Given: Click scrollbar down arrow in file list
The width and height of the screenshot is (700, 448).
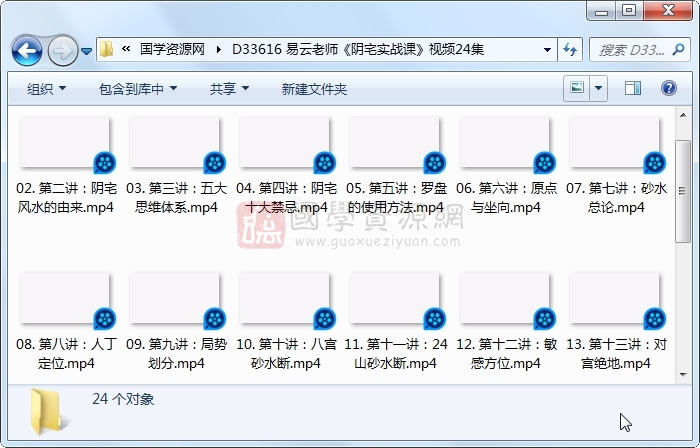Looking at the screenshot, I should click(683, 374).
